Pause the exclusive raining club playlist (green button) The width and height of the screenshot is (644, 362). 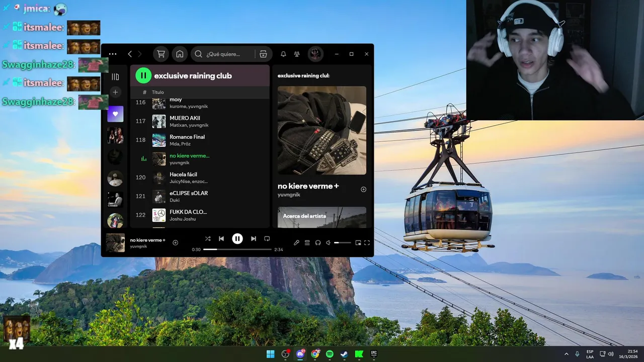[x=143, y=75]
